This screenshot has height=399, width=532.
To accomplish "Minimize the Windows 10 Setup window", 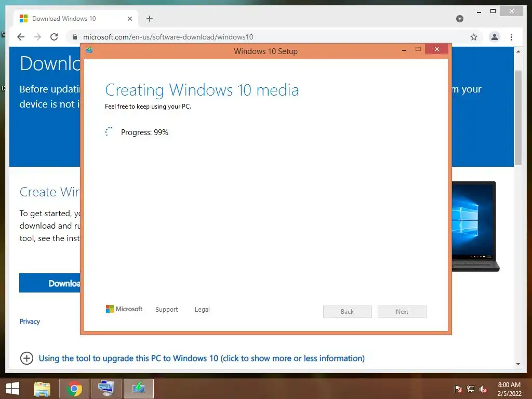I will pyautogui.click(x=404, y=50).
